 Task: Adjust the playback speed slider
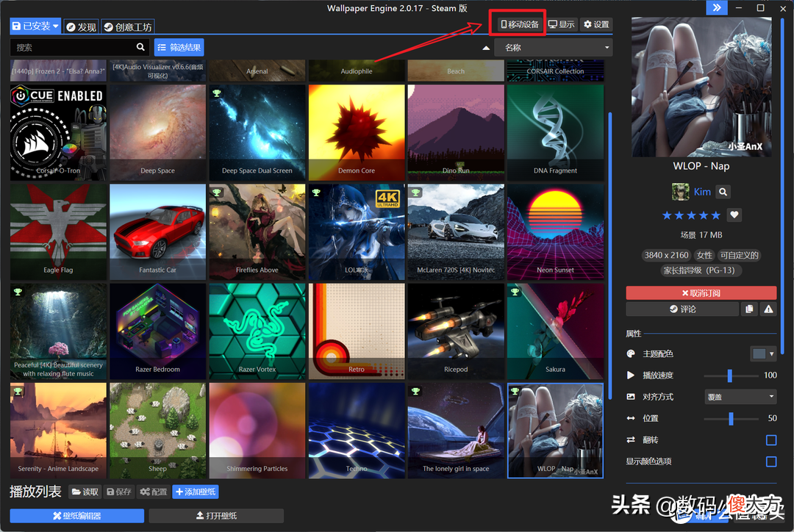730,375
